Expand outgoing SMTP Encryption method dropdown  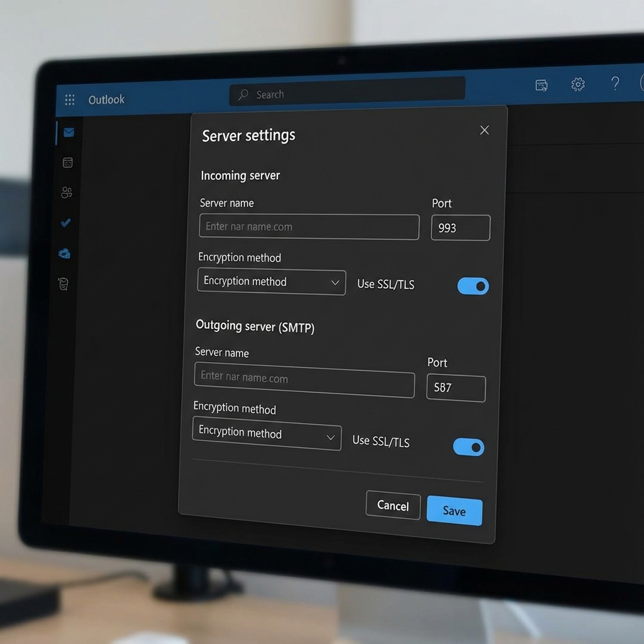[x=267, y=433]
